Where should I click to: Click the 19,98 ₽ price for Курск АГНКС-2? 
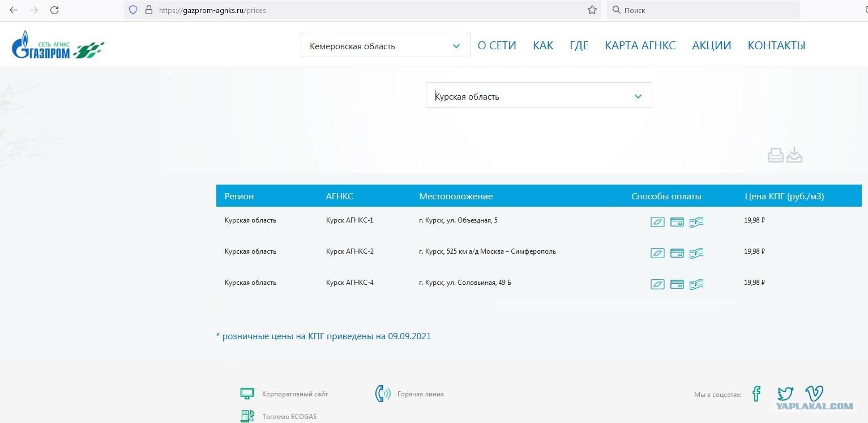coord(754,251)
